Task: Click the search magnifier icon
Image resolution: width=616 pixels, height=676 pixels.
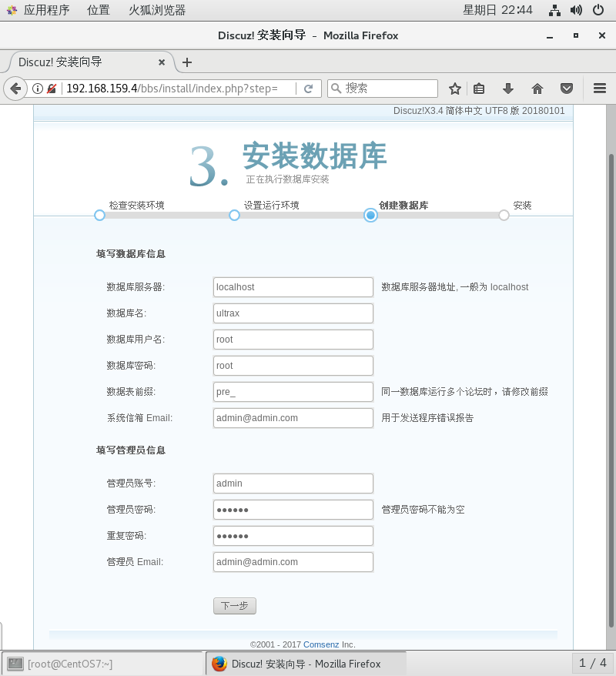Action: point(336,89)
